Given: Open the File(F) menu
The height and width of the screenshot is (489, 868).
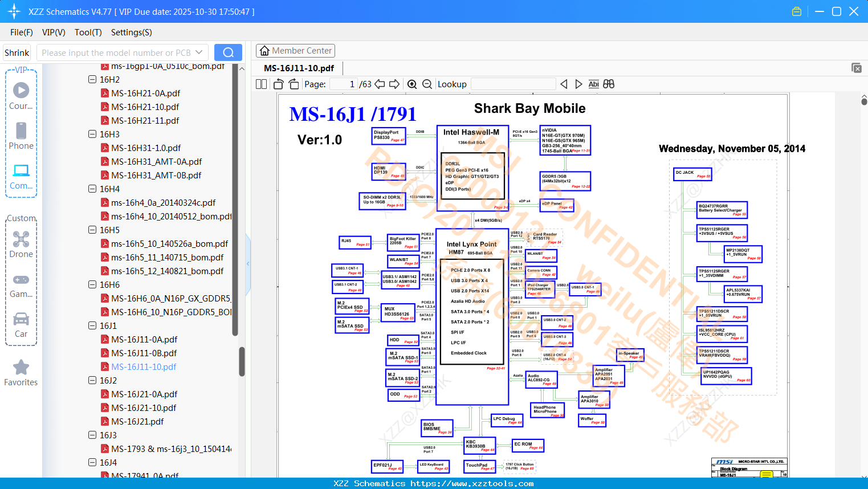Looking at the screenshot, I should (22, 32).
